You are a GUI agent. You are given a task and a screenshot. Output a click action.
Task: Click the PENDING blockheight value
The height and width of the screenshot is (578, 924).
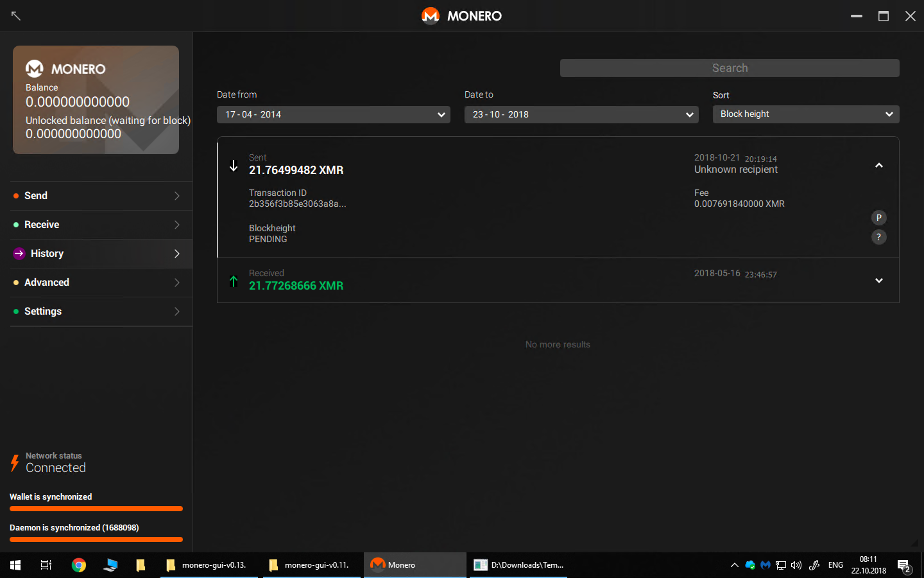268,239
